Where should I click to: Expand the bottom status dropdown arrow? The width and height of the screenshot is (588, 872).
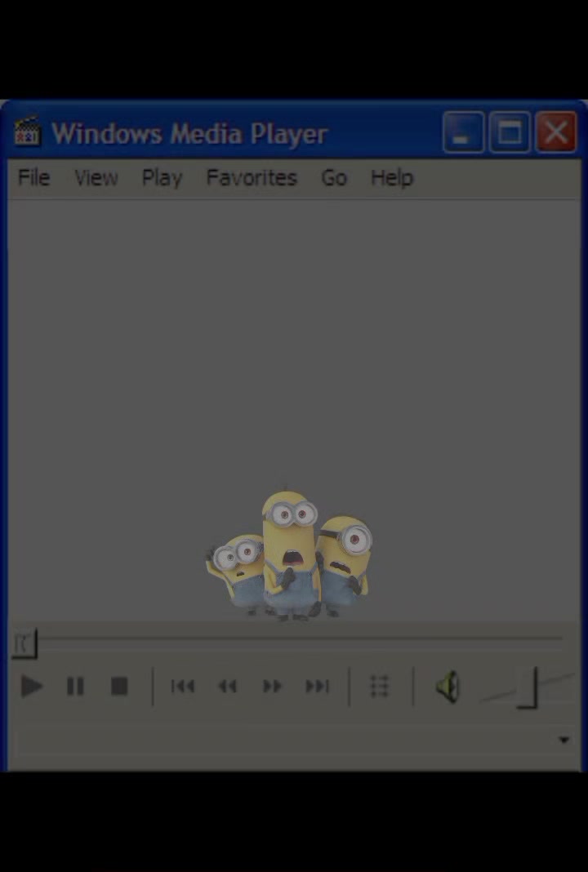pyautogui.click(x=564, y=740)
